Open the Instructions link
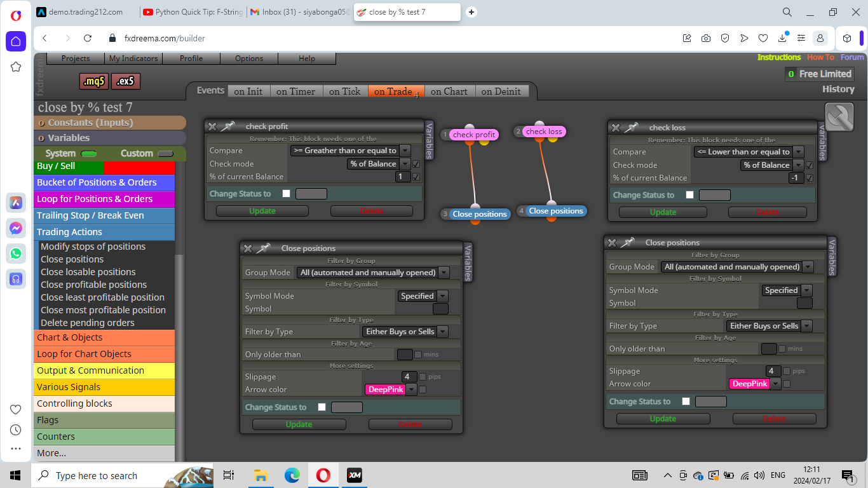 [x=779, y=57]
